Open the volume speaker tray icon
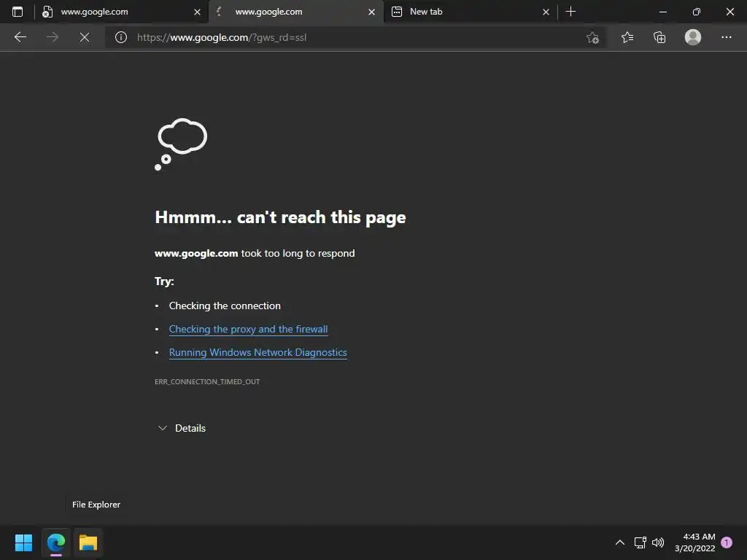This screenshot has height=560, width=747. tap(658, 542)
